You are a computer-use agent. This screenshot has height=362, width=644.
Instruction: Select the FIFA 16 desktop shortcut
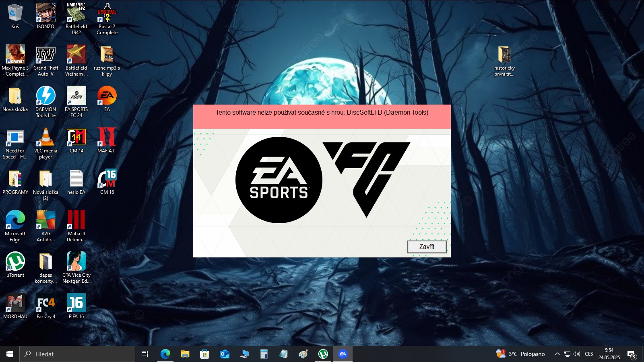point(76,306)
